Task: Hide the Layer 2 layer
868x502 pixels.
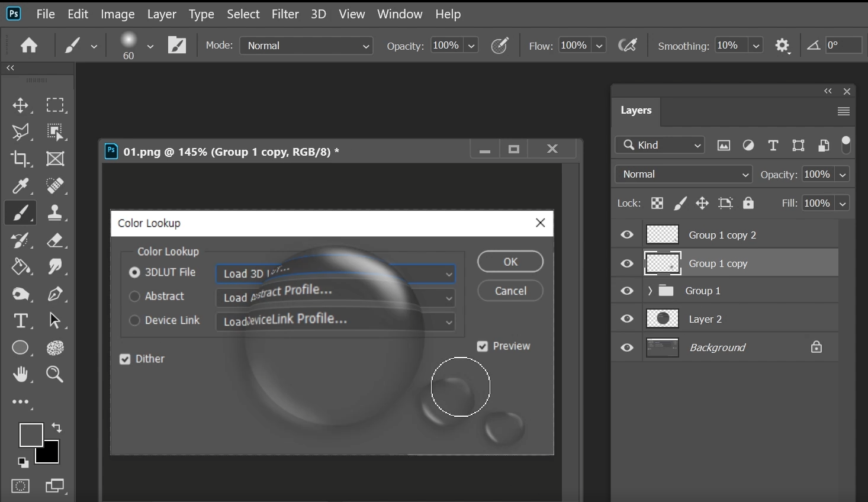Action: coord(627,319)
